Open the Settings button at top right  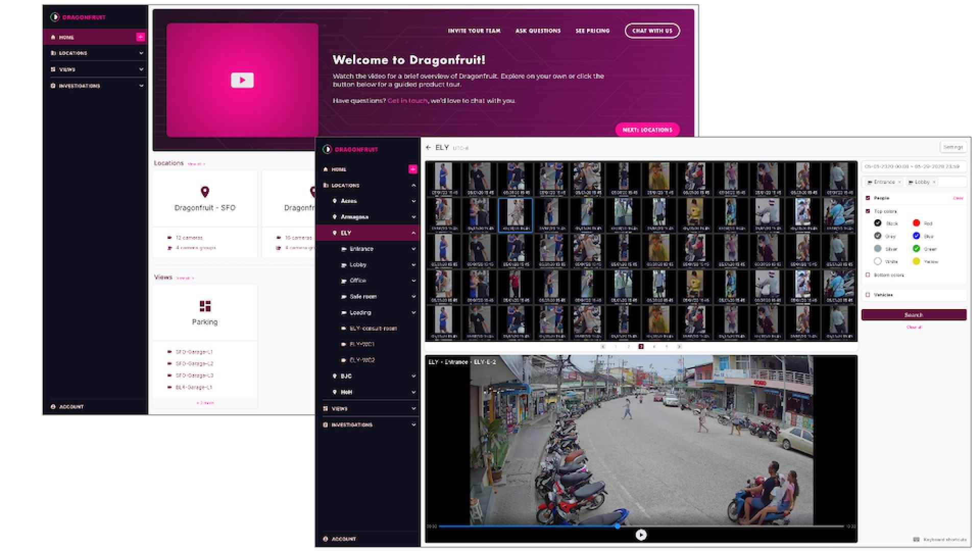953,147
